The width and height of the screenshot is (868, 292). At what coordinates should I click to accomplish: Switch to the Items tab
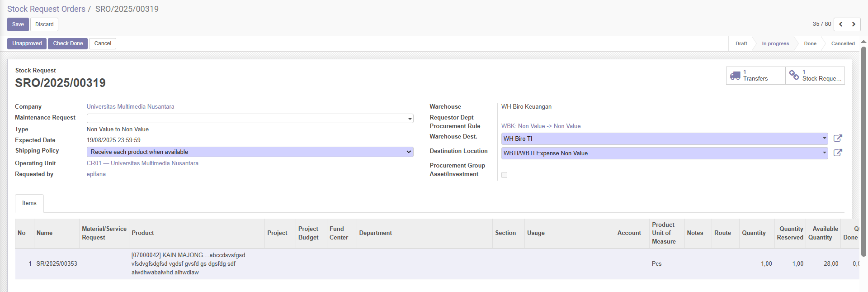(x=29, y=203)
